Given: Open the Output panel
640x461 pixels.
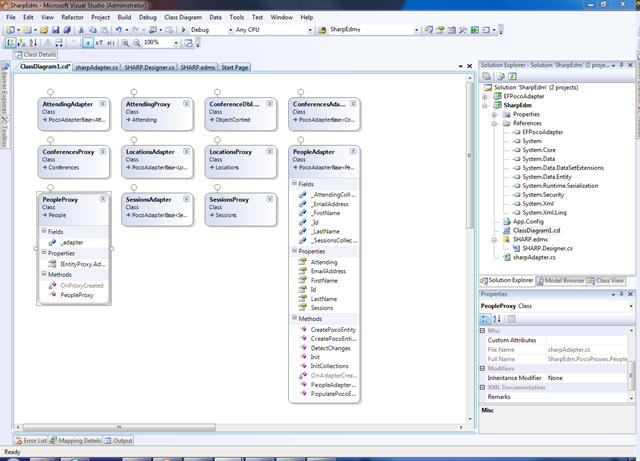Looking at the screenshot, I should pos(118,441).
